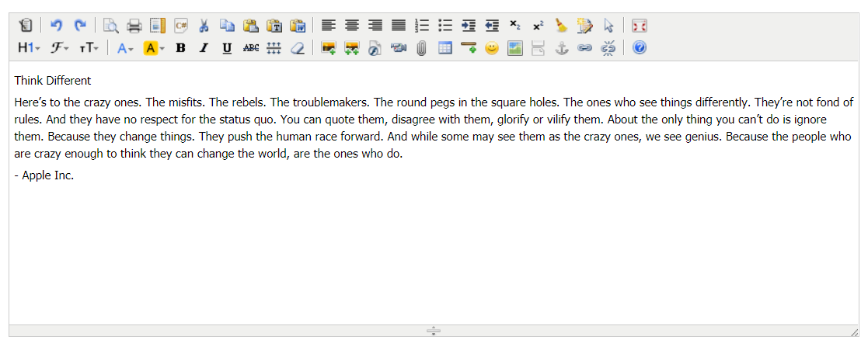Cut selected text with scissors icon
The image size is (868, 347).
tap(204, 26)
